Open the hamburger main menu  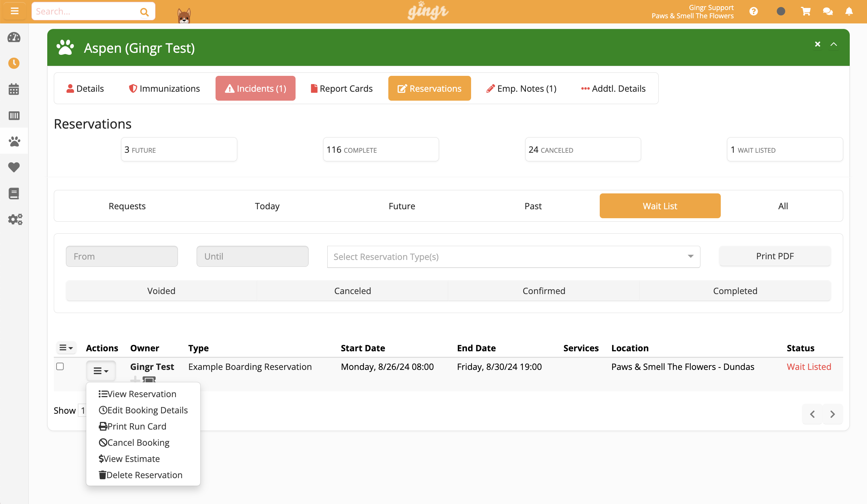click(x=14, y=11)
